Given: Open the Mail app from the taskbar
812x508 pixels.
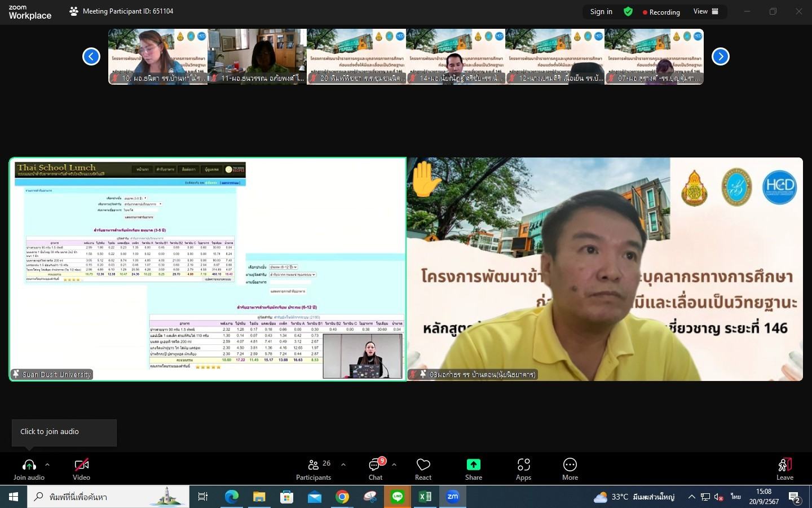Looking at the screenshot, I should [314, 497].
